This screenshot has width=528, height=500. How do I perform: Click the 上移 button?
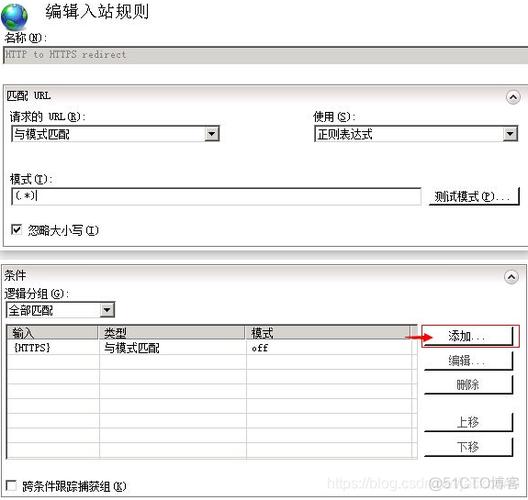tap(468, 422)
